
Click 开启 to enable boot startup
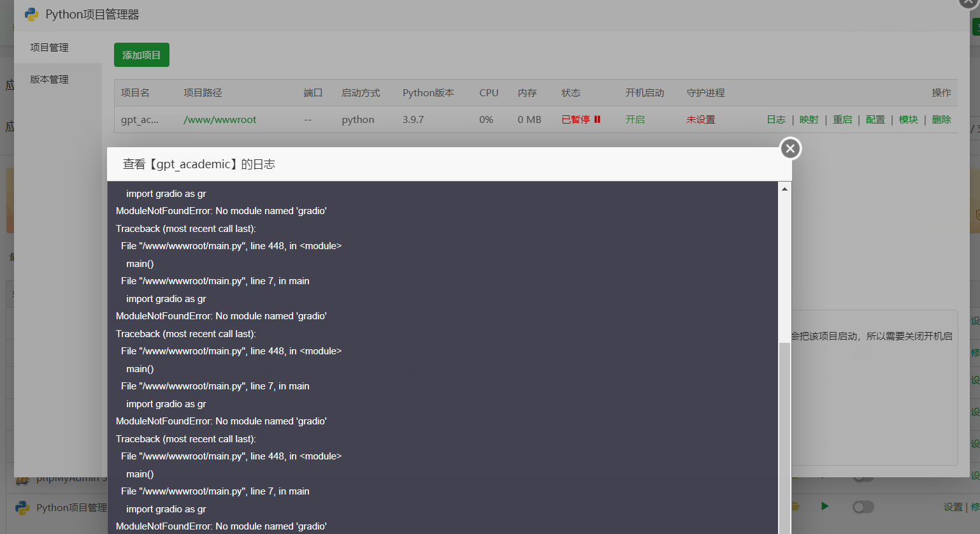[x=635, y=119]
